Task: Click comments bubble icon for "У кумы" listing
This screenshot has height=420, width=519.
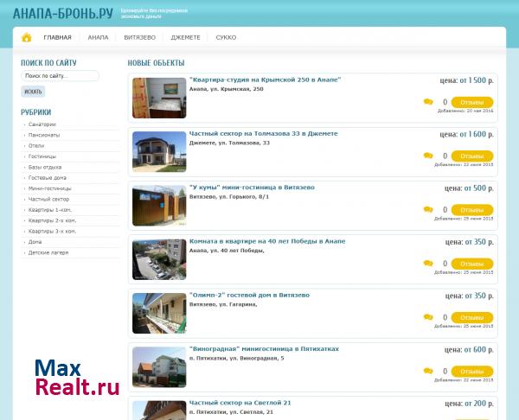Action: coord(428,210)
